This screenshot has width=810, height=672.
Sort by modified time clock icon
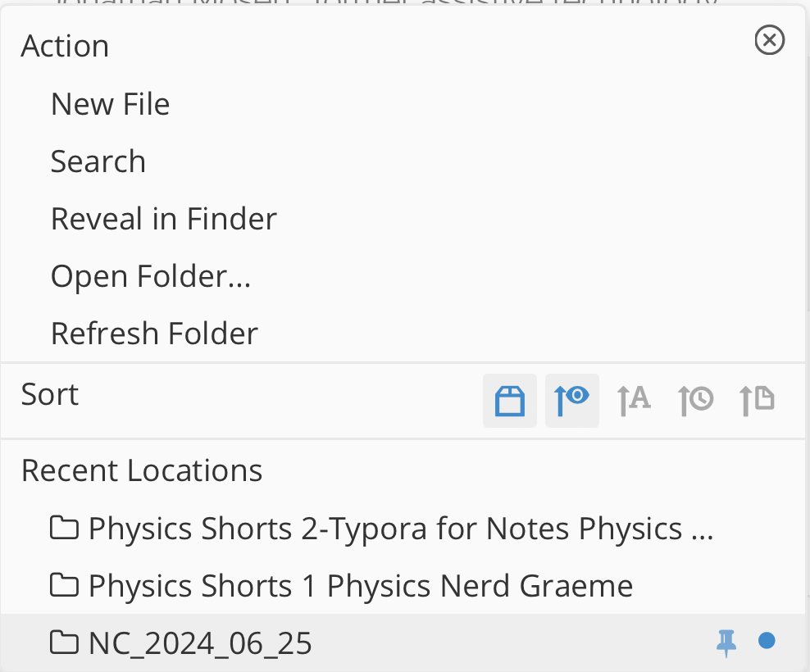(x=695, y=401)
